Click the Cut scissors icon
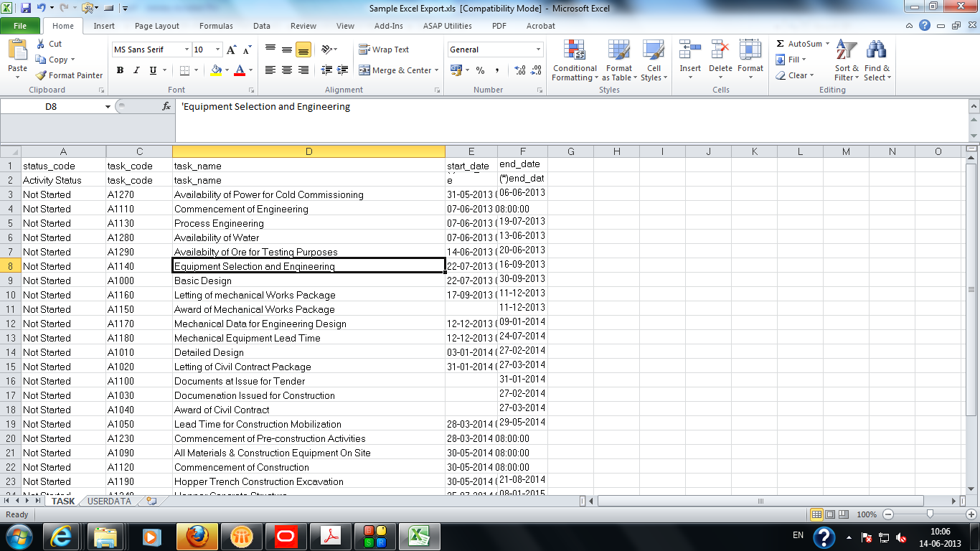 (x=41, y=44)
